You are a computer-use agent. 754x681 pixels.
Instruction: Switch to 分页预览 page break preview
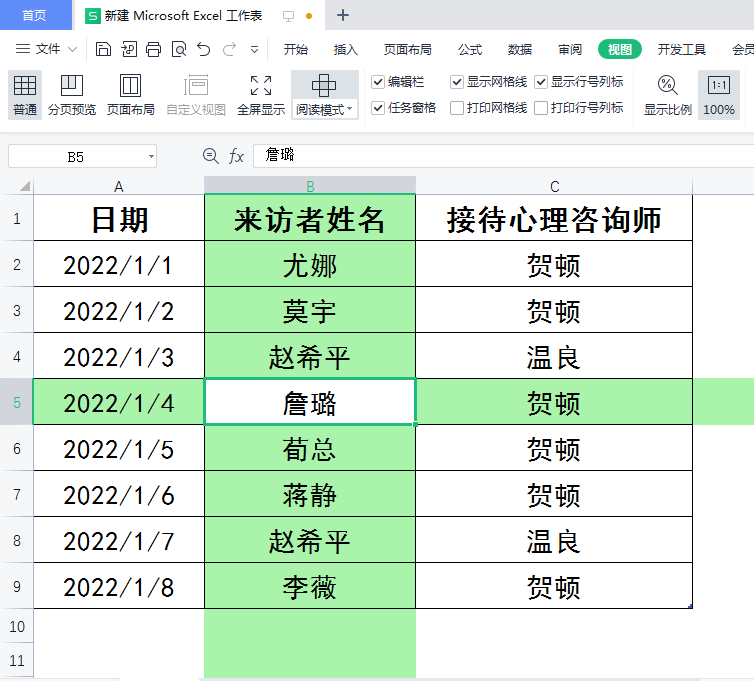[72, 95]
